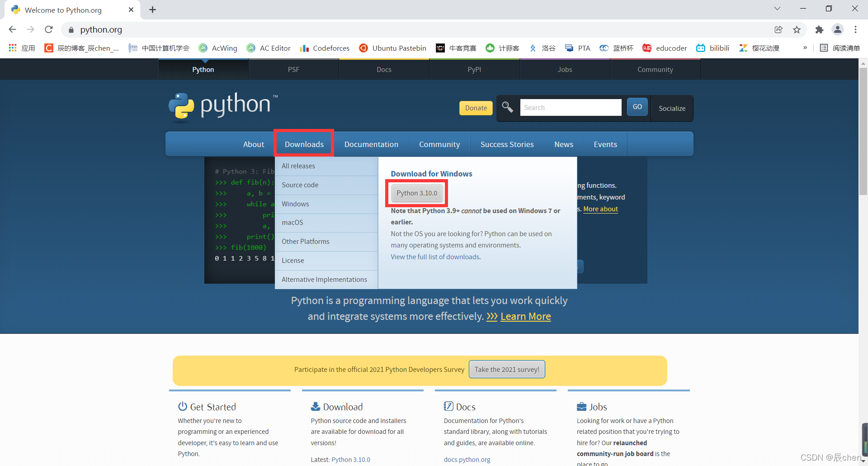This screenshot has height=466, width=868.
Task: Click the python logo on the site header
Action: coord(223,107)
